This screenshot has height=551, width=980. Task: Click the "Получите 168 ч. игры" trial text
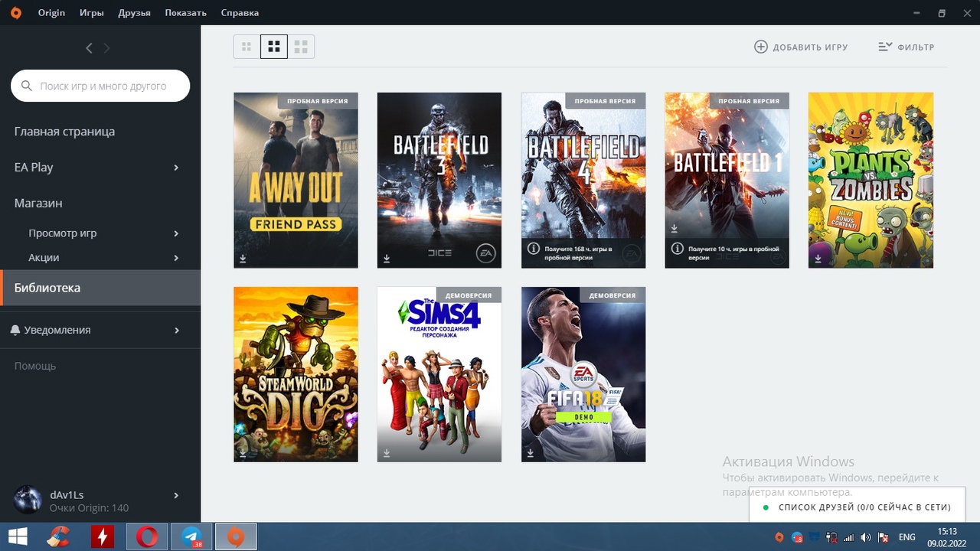[x=579, y=253]
